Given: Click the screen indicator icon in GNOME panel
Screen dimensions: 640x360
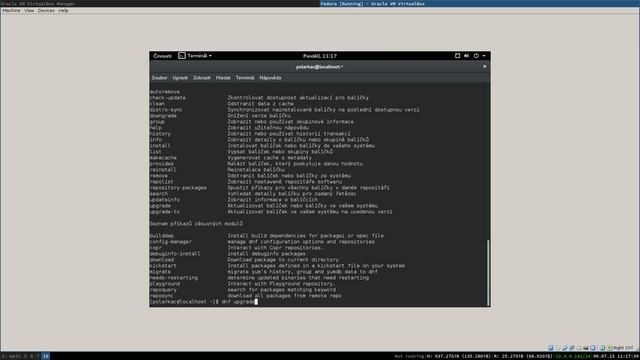Looking at the screenshot, I should pos(457,56).
